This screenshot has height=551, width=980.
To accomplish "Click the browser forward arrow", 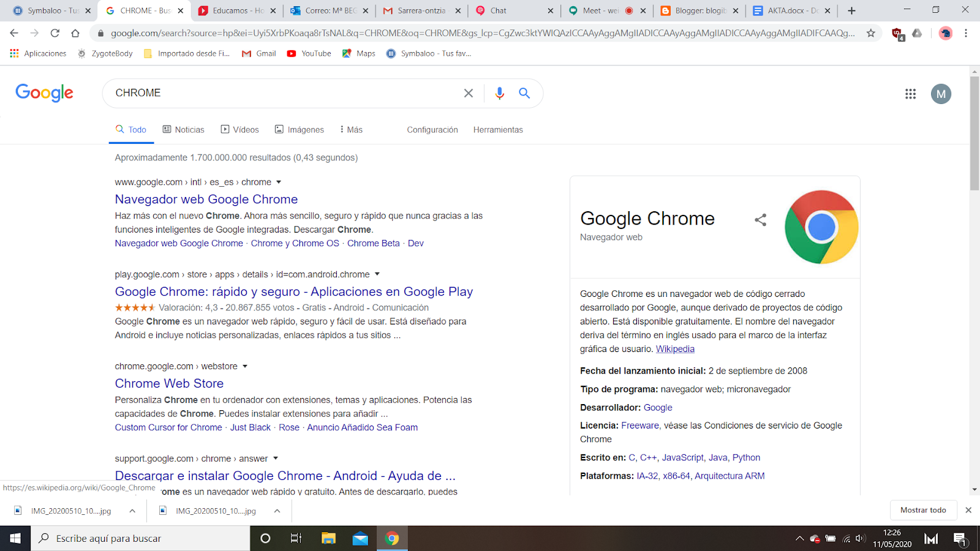I will pos(34,33).
